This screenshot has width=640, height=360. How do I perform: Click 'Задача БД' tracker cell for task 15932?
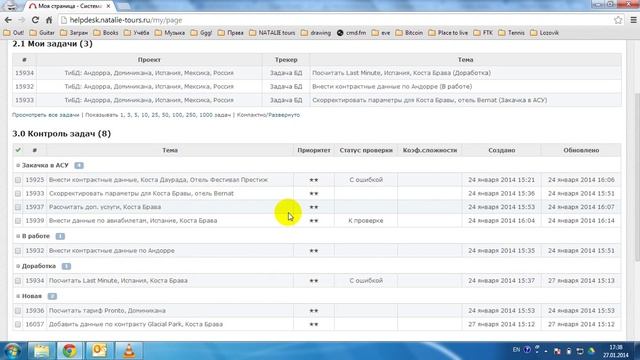pyautogui.click(x=286, y=87)
